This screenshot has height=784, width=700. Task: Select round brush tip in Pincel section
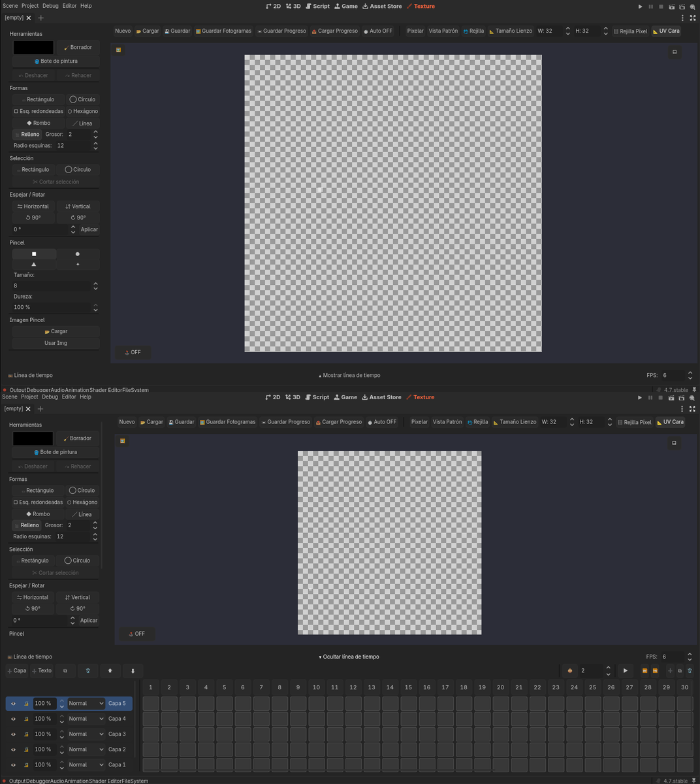78,254
